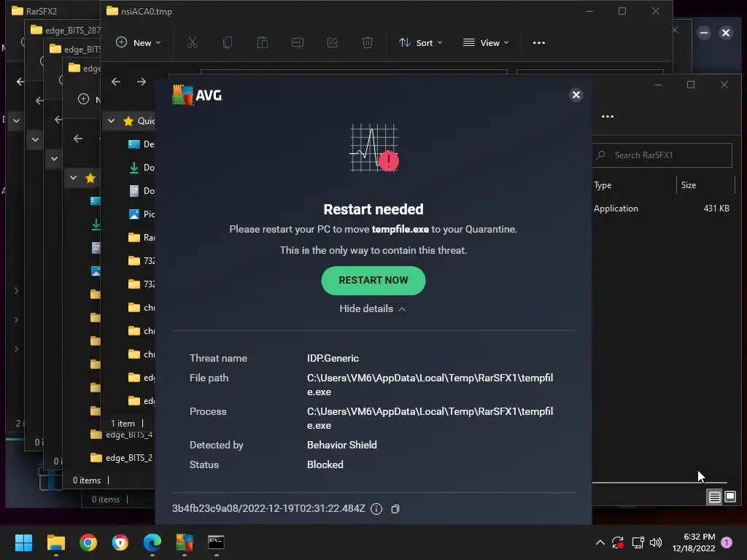The image size is (747, 560).
Task: Click the Paste clipboard icon
Action: 263,43
